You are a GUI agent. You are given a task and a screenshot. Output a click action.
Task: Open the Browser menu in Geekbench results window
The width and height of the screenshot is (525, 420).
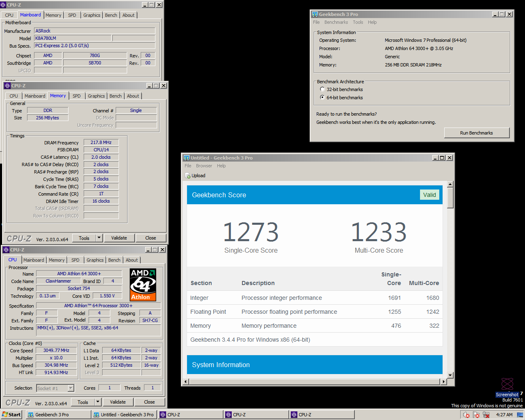[204, 166]
